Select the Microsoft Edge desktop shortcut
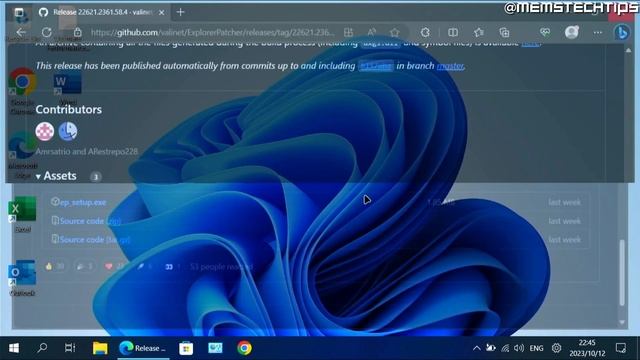 coord(22,155)
